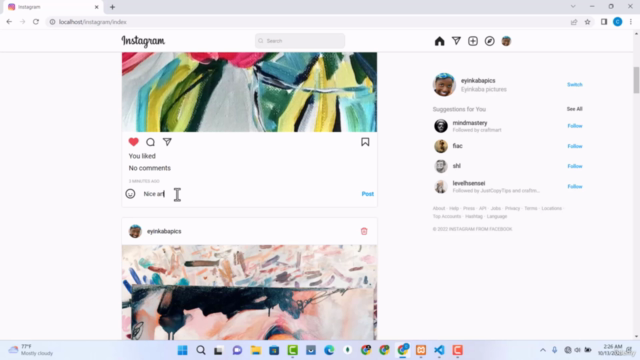This screenshot has height=360, width=640.
Task: Click 'You liked' text
Action: pyautogui.click(x=142, y=156)
